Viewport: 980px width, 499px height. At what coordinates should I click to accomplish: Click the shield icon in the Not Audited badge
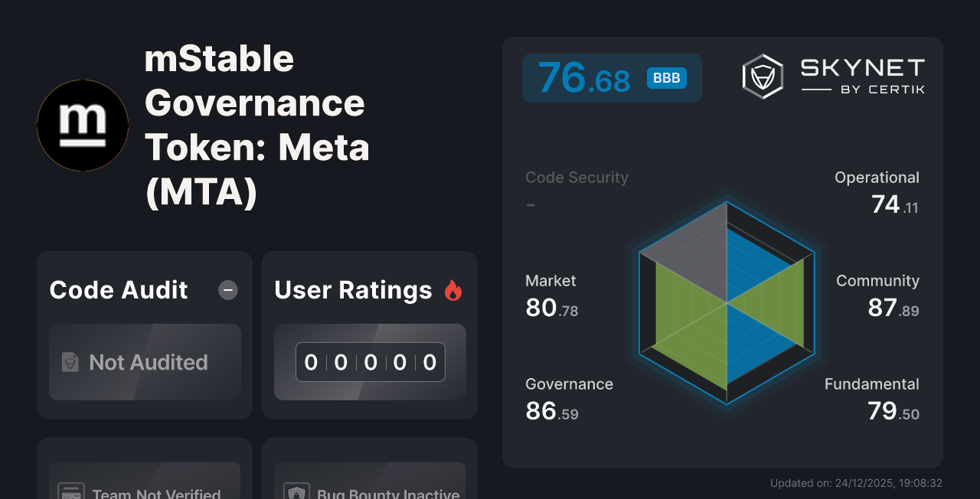click(69, 363)
